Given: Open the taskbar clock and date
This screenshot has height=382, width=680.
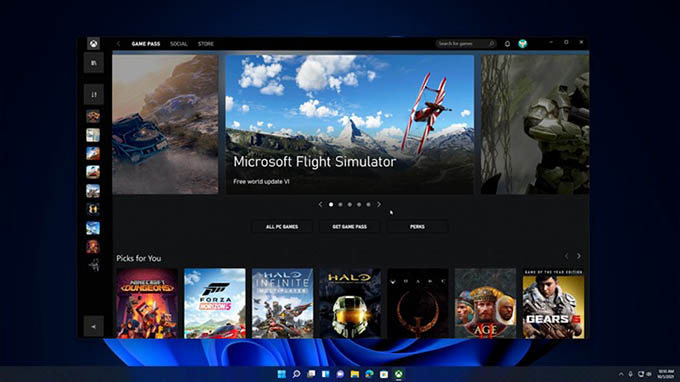Looking at the screenshot, I should click(x=666, y=374).
